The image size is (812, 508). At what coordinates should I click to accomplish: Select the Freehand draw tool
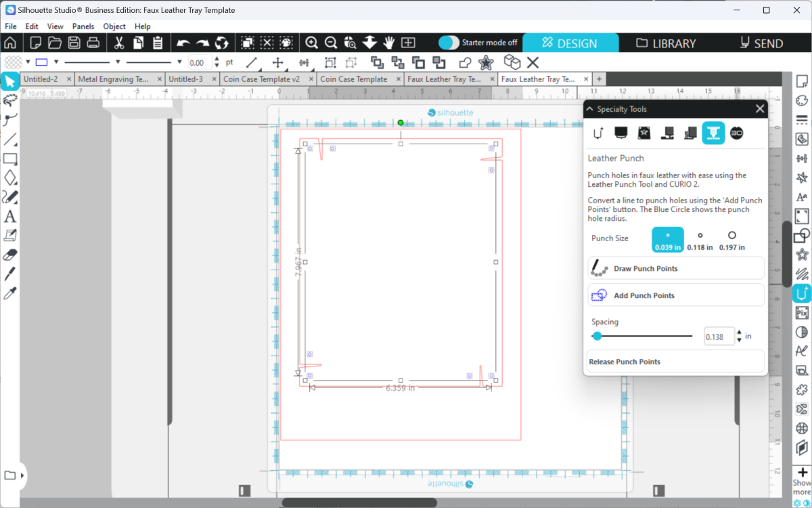pyautogui.click(x=10, y=197)
